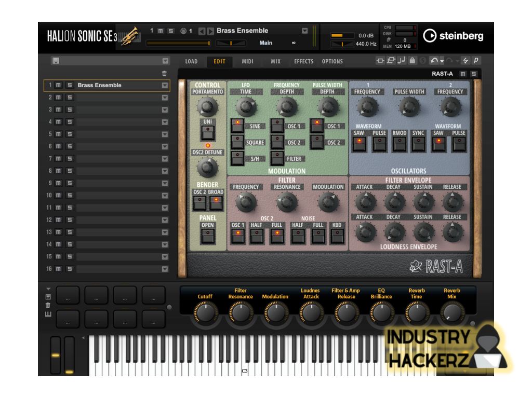Switch to the EFFECTS tab
The width and height of the screenshot is (532, 398).
click(303, 61)
